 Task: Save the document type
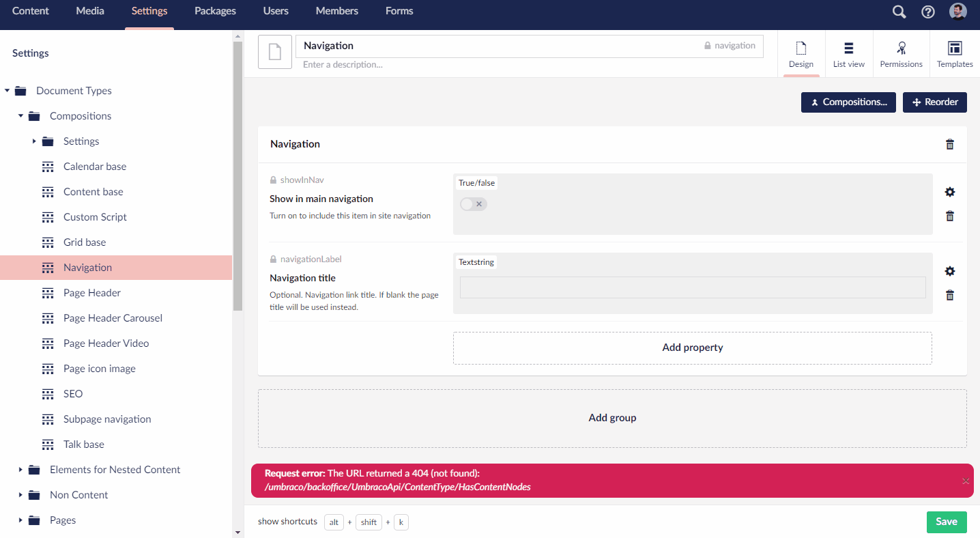[947, 522]
